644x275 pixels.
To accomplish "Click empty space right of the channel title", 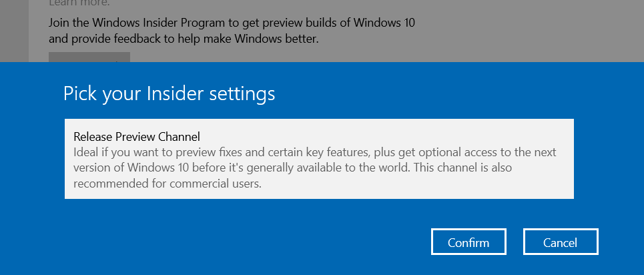I will (x=400, y=137).
